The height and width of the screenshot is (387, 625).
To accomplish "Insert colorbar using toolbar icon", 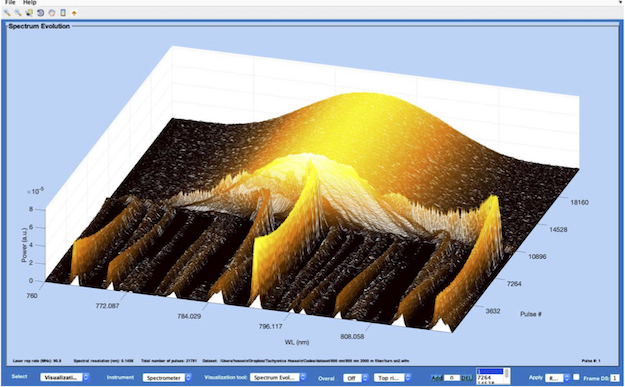I will 63,13.
